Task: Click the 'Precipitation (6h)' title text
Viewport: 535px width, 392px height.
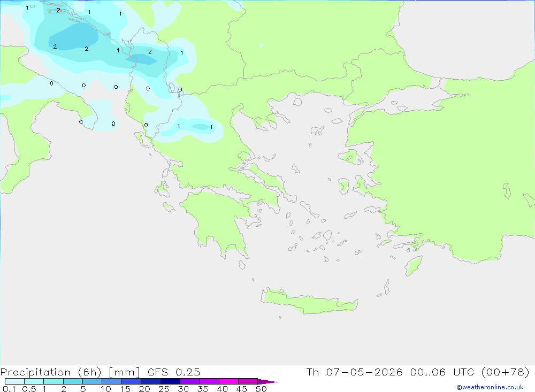Action: [x=51, y=372]
